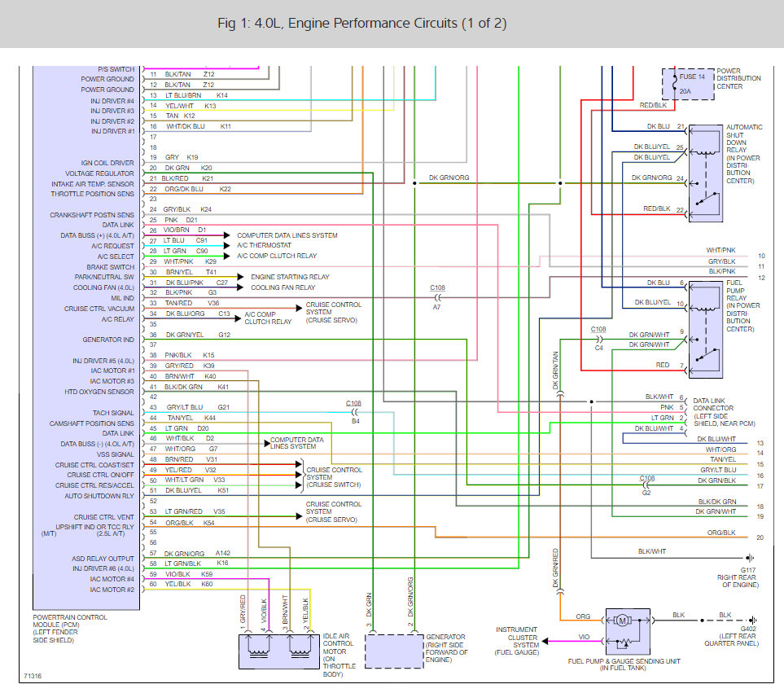Click the 'TAN/YEL' label at terminal 15
The width and height of the screenshot is (784, 693).
723,459
